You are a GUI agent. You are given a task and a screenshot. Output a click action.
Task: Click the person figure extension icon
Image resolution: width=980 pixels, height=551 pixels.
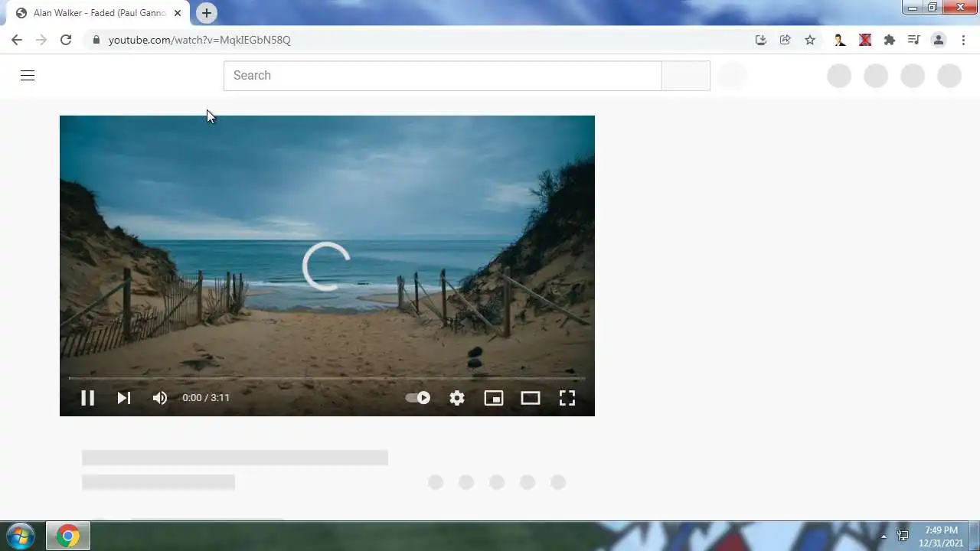pos(840,40)
